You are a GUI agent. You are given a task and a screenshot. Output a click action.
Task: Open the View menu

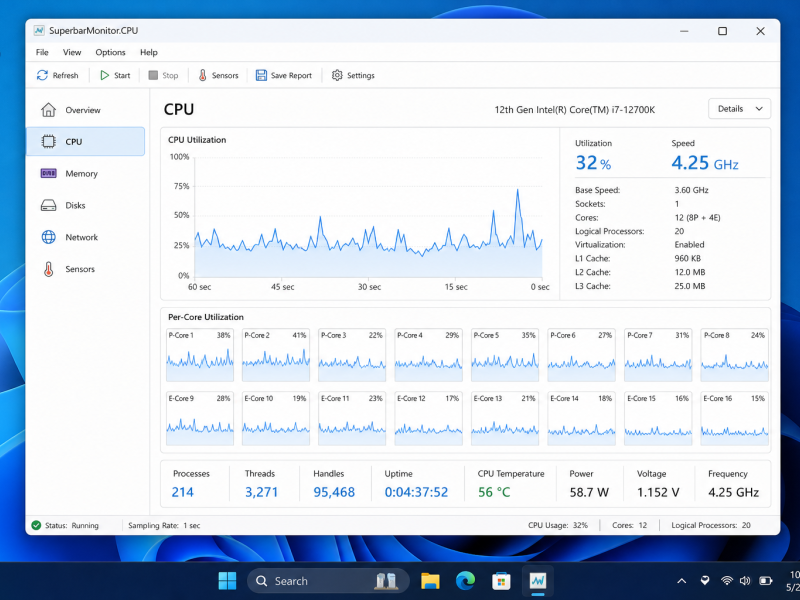(72, 52)
